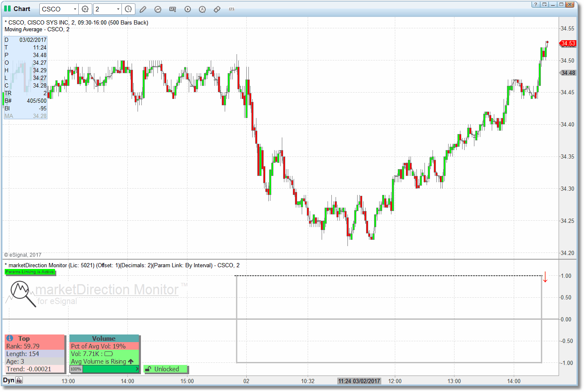Click the 1.00 indicator scale label
Viewport: 584px width, 392px height.
pyautogui.click(x=566, y=276)
